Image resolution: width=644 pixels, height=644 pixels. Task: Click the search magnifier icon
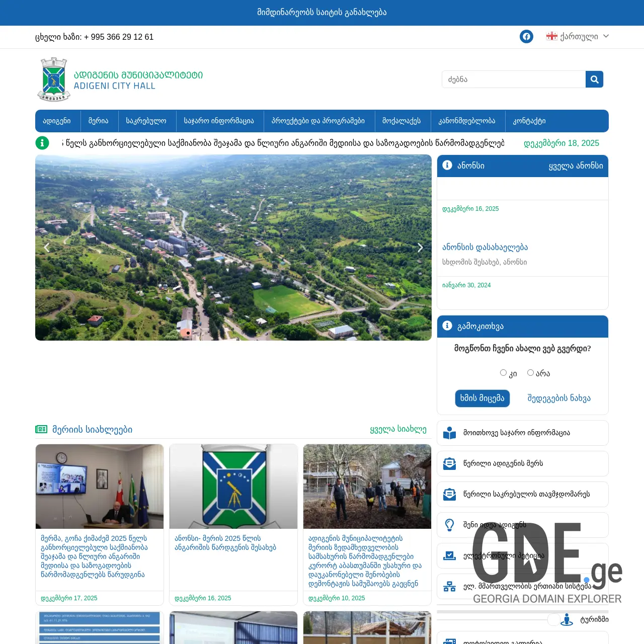(594, 79)
